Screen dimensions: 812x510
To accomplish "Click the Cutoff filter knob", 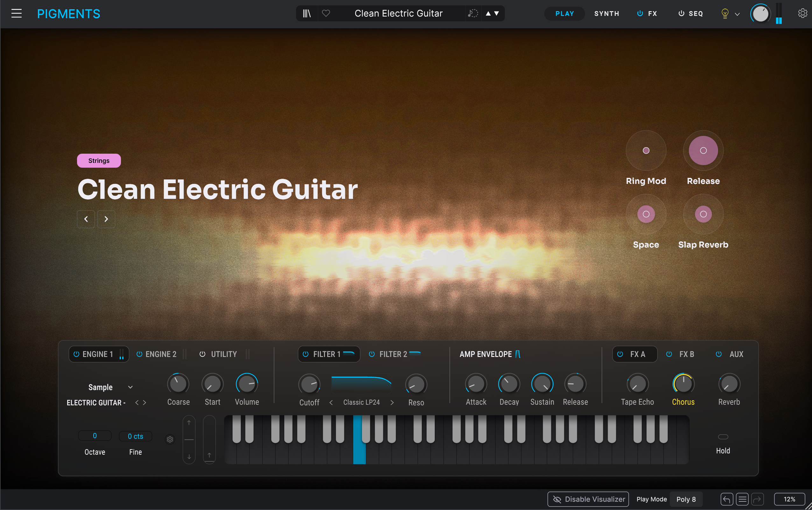I will (309, 384).
